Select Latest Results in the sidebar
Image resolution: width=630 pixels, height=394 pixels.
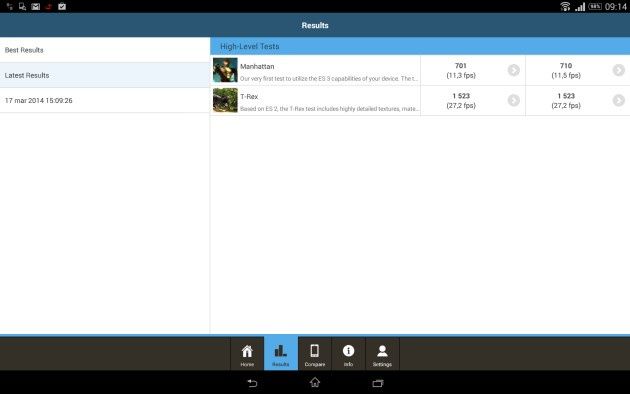coord(104,75)
